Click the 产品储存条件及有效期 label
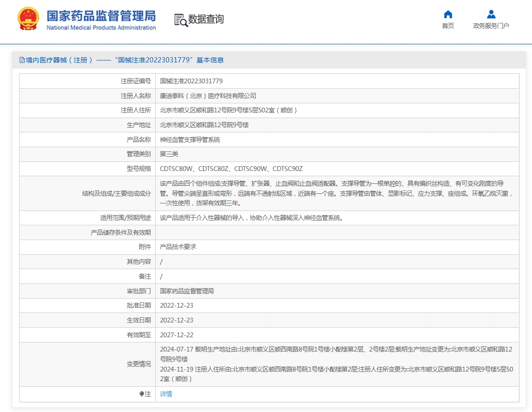Viewport: 532px width, 412px height. [x=121, y=232]
